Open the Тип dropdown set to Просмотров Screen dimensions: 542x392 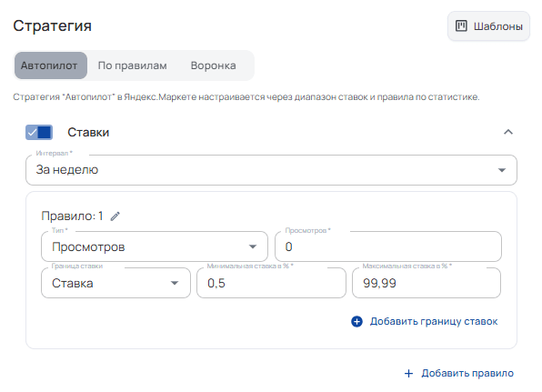(155, 246)
